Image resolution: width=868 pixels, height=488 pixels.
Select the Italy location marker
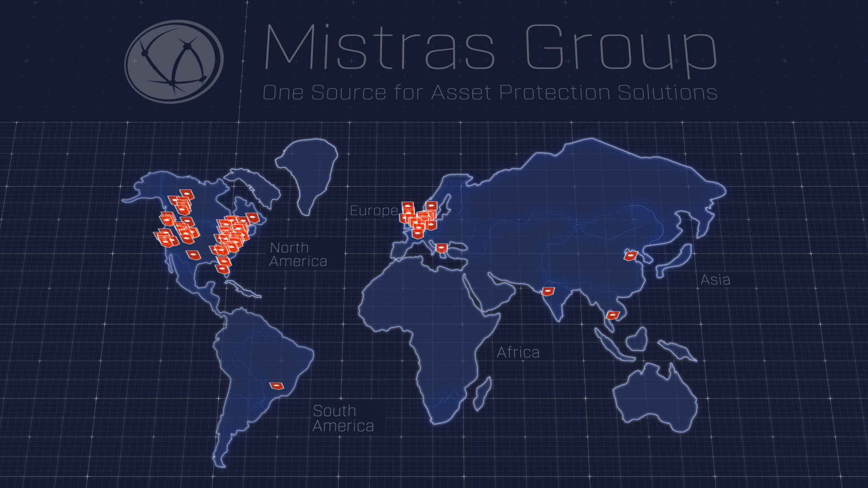pos(441,248)
